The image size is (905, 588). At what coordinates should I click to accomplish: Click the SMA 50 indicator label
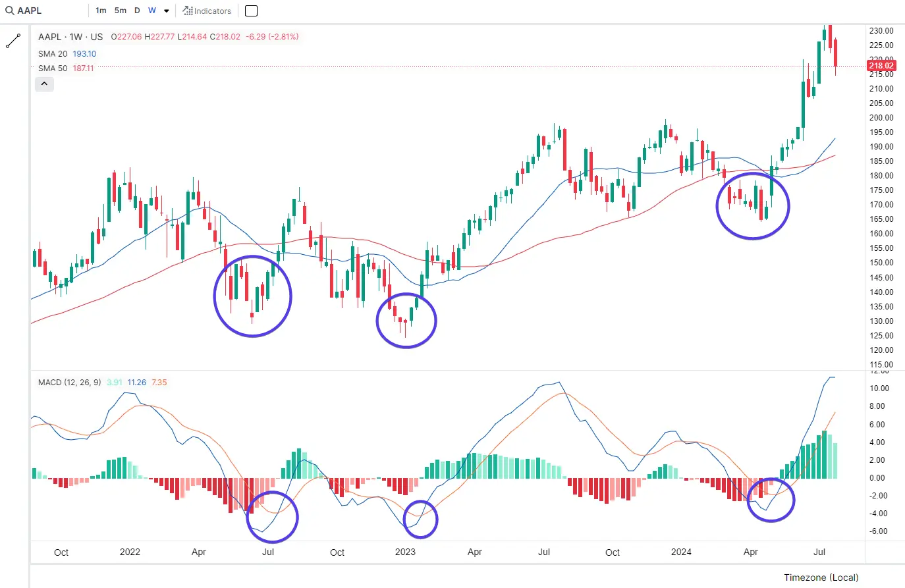click(x=53, y=68)
